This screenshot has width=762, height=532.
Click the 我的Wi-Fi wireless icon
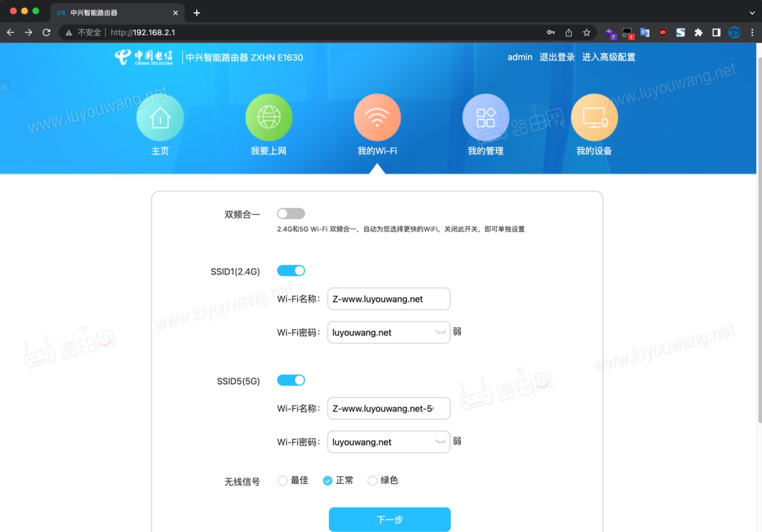pyautogui.click(x=377, y=118)
